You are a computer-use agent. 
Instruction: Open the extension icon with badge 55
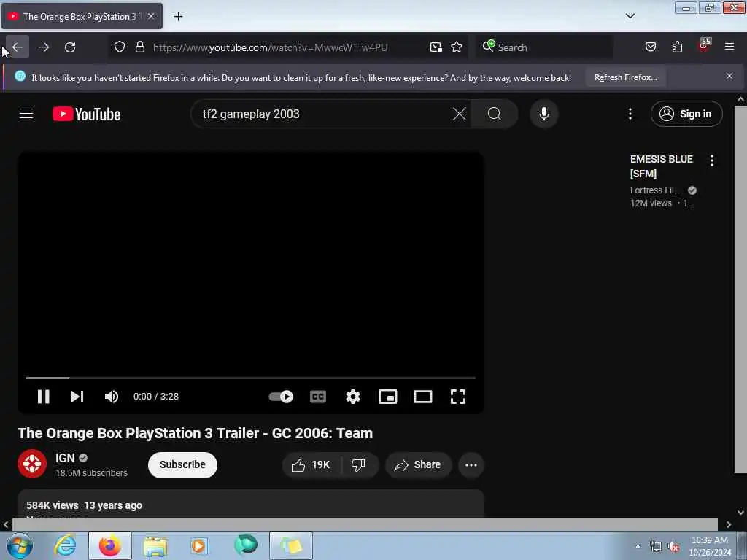[x=704, y=46]
